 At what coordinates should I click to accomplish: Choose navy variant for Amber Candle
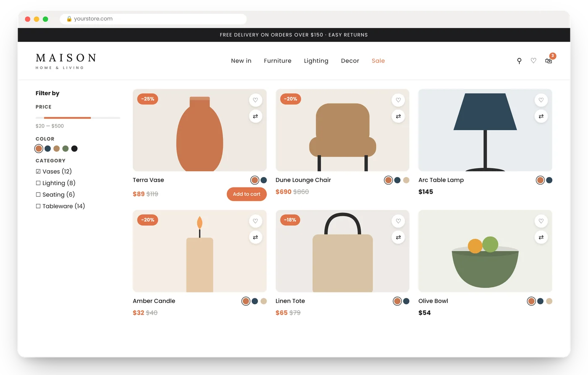(255, 301)
